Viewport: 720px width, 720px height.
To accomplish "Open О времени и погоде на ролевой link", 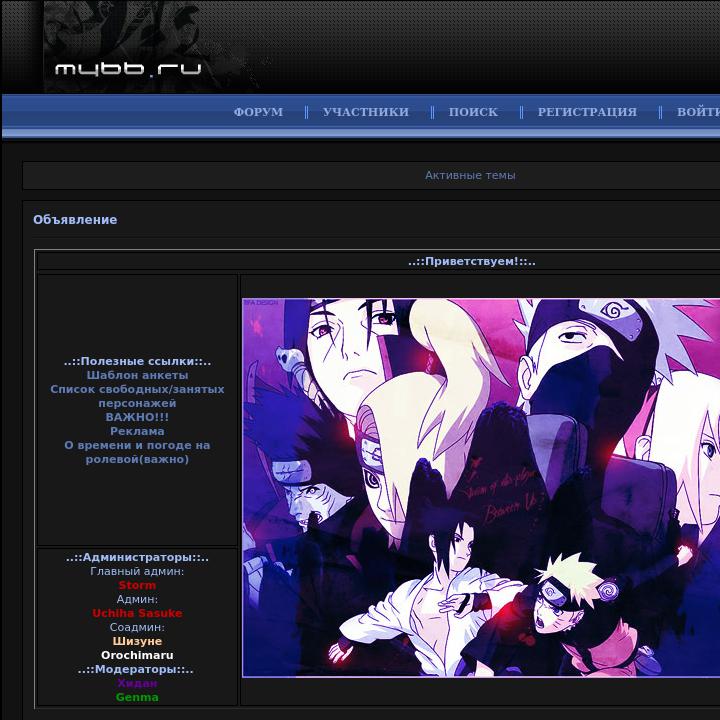I will tap(137, 452).
